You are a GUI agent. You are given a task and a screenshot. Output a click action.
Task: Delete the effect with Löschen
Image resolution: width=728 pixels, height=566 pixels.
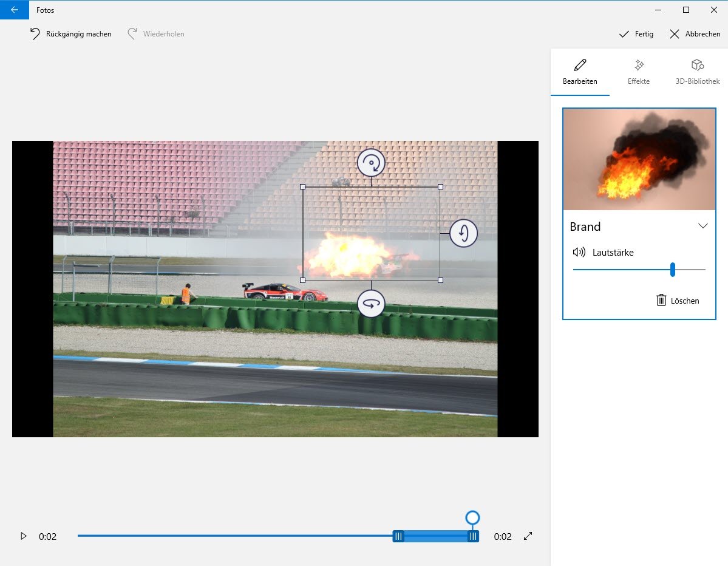tap(678, 300)
